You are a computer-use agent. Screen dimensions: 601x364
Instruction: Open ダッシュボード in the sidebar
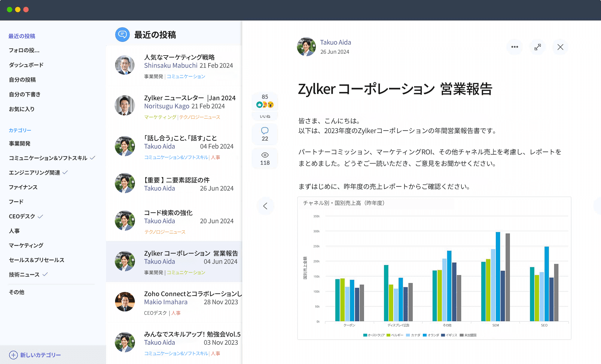point(26,65)
